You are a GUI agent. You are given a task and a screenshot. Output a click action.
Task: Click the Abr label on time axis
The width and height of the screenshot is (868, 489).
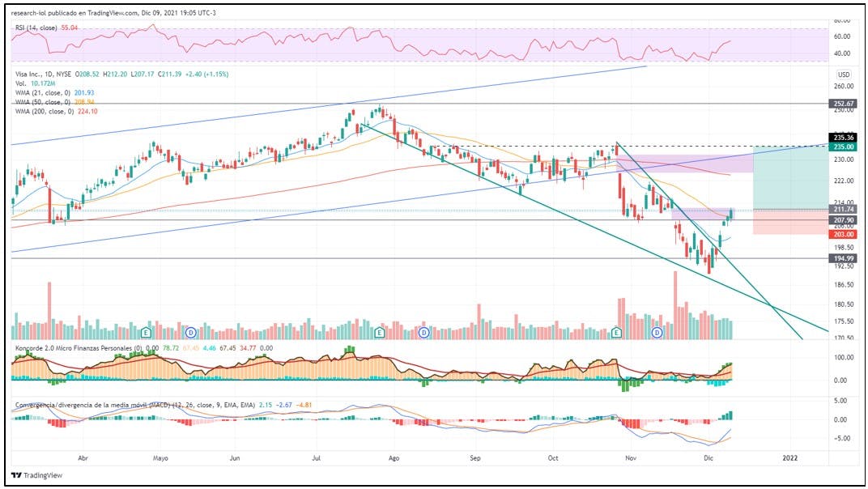tap(83, 458)
